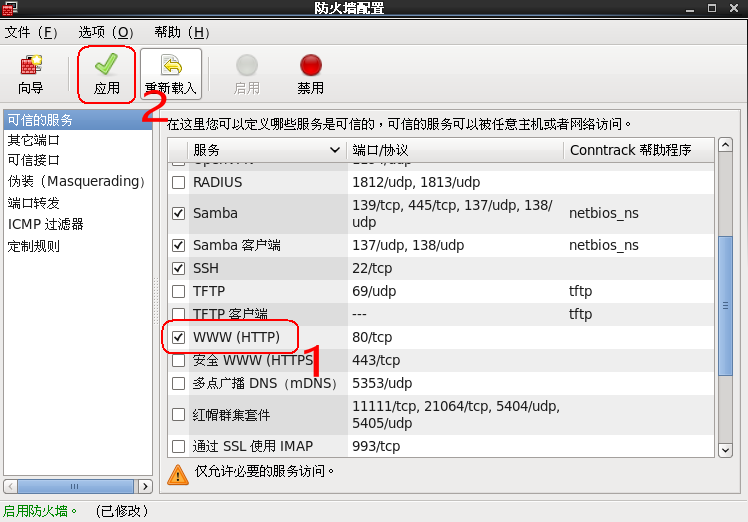Click the Reload (重新载入) toolbar button

coord(171,74)
